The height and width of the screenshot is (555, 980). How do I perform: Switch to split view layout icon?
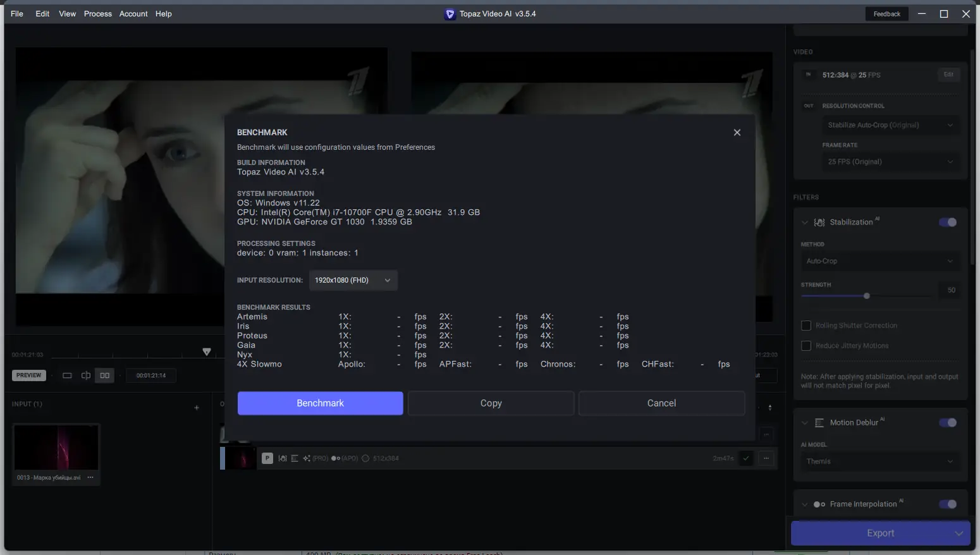(86, 375)
